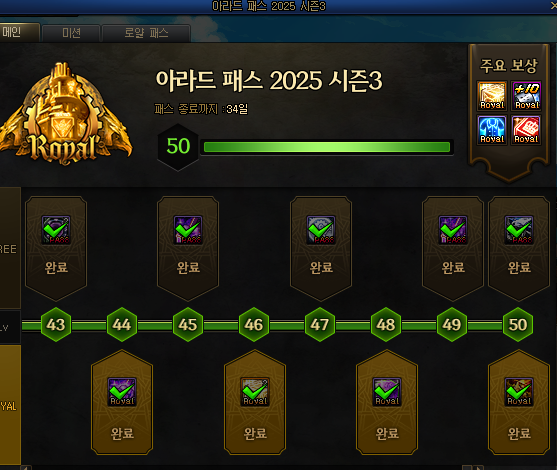Select the level 44 Royal reward icon
This screenshot has height=470, width=557.
(122, 392)
